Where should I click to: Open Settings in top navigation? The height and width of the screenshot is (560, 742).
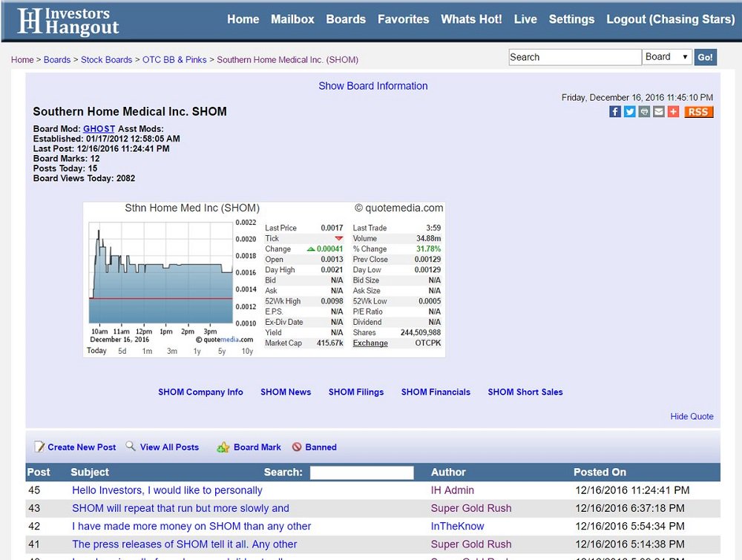click(571, 19)
